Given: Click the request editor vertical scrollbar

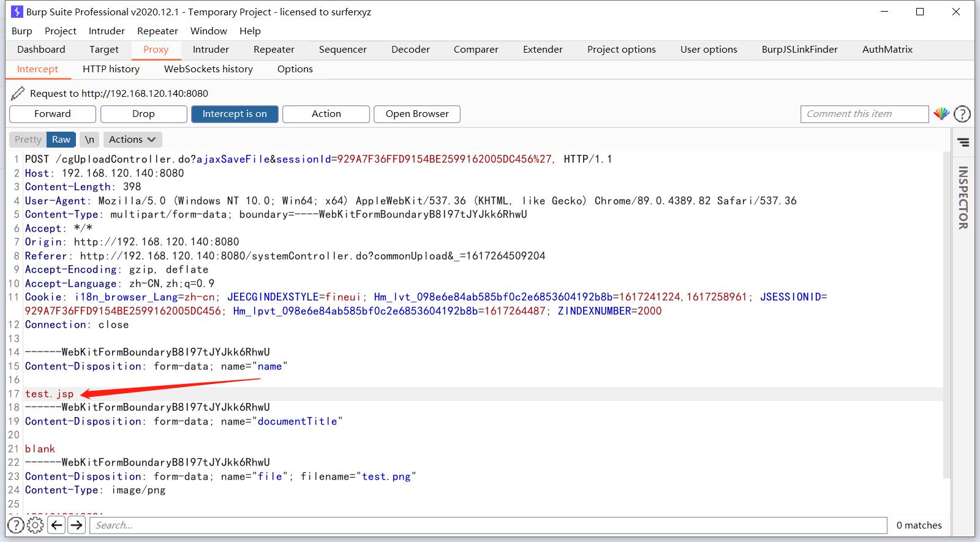Looking at the screenshot, I should click(x=947, y=315).
